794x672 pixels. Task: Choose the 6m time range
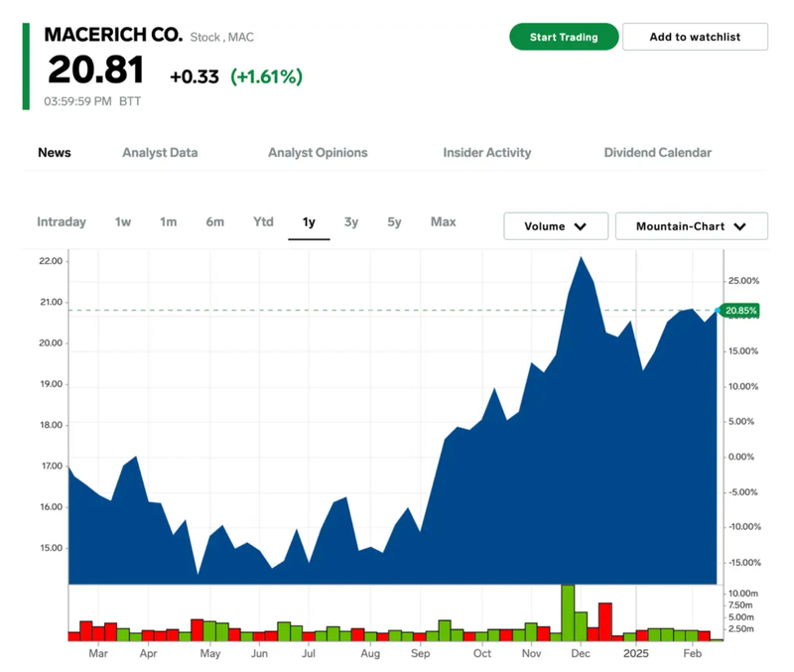[215, 222]
